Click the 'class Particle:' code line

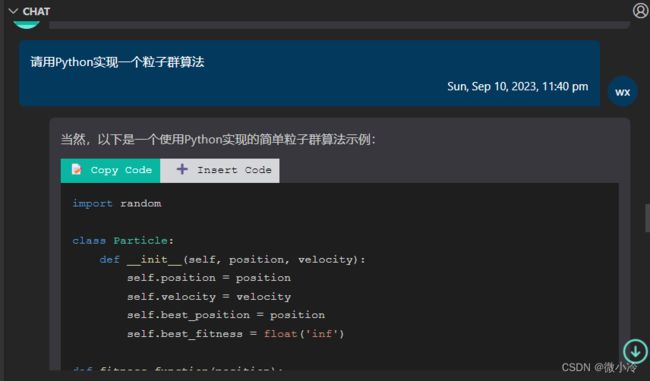point(123,240)
